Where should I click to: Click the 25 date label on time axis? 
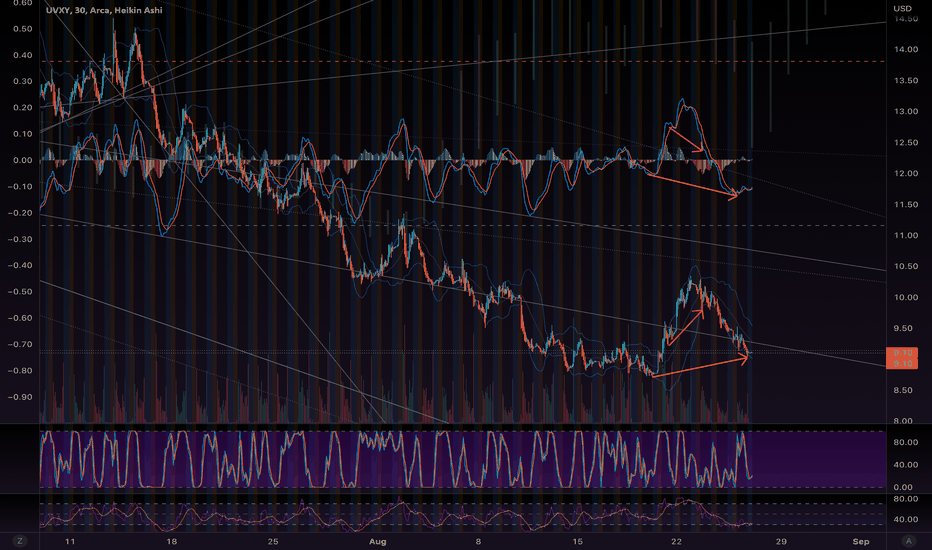273,541
